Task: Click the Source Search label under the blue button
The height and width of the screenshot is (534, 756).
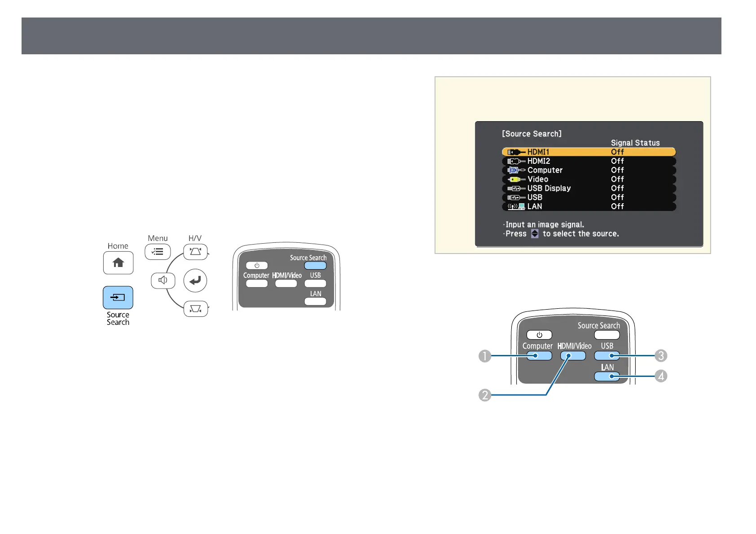Action: tap(118, 319)
